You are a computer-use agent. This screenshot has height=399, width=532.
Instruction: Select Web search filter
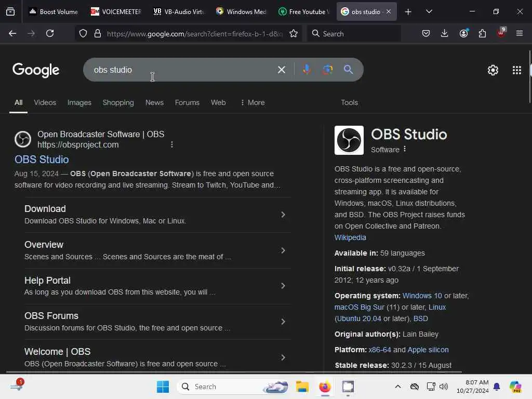point(218,102)
